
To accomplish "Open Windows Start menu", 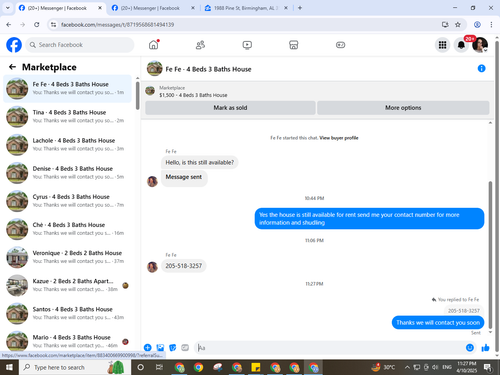I will [x=9, y=367].
